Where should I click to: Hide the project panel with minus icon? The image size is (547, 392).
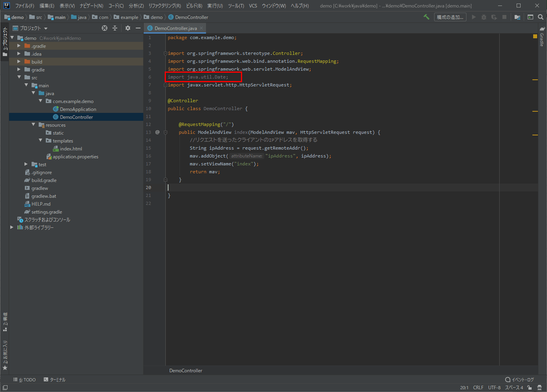tap(138, 28)
